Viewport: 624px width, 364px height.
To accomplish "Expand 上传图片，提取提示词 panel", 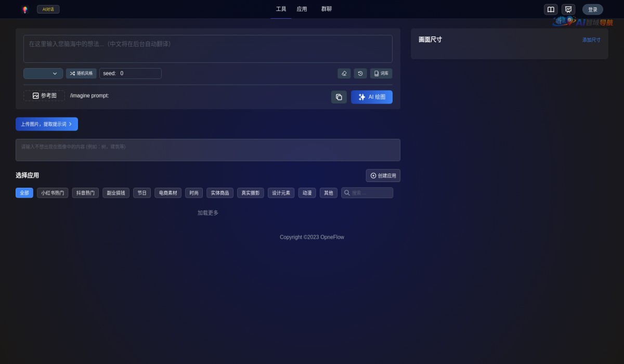I will tap(47, 124).
